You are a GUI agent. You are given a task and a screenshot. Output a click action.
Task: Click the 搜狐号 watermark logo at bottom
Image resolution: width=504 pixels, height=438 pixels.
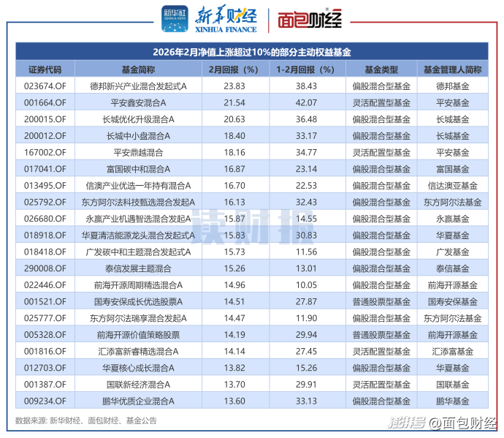coord(406,423)
